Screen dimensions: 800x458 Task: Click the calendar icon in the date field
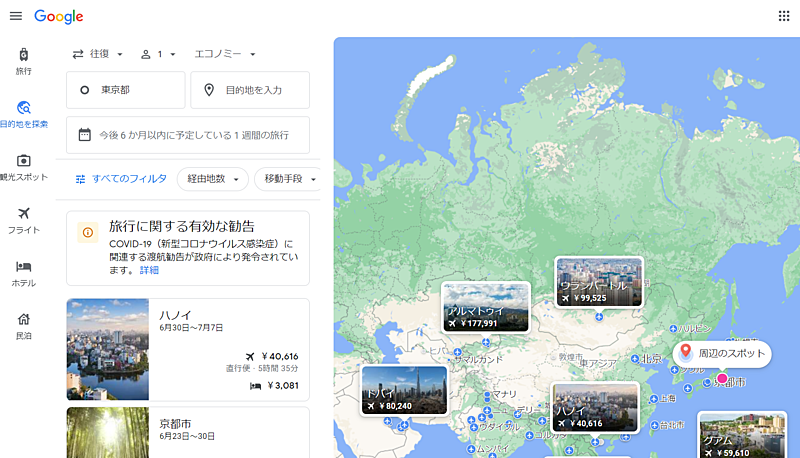(85, 135)
